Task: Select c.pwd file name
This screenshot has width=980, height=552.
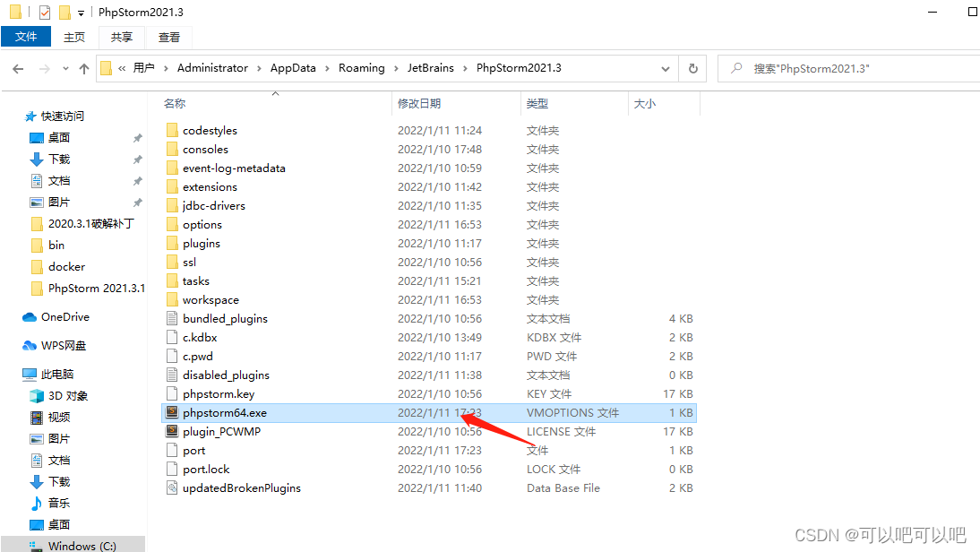Action: click(x=197, y=357)
